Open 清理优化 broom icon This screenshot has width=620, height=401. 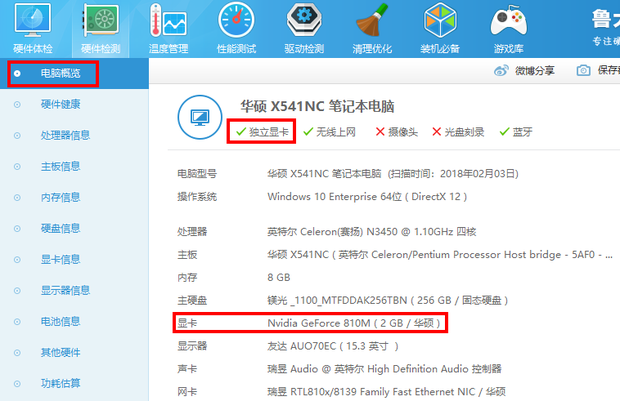click(372, 20)
